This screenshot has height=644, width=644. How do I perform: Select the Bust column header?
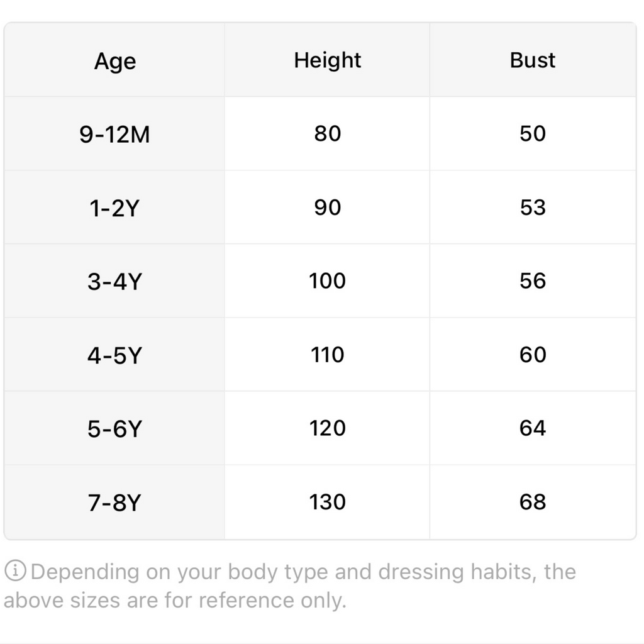[533, 60]
